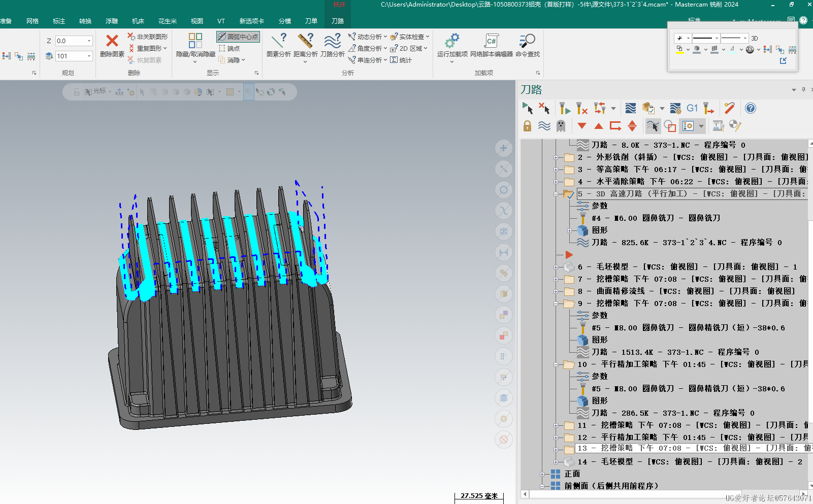Image resolution: width=813 pixels, height=504 pixels.
Task: Click the 重复图形 button
Action: (147, 48)
